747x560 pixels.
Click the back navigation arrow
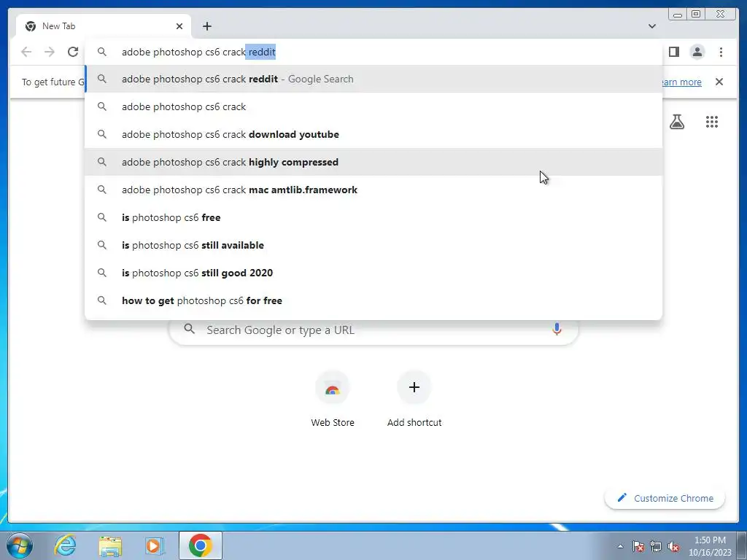[26, 52]
